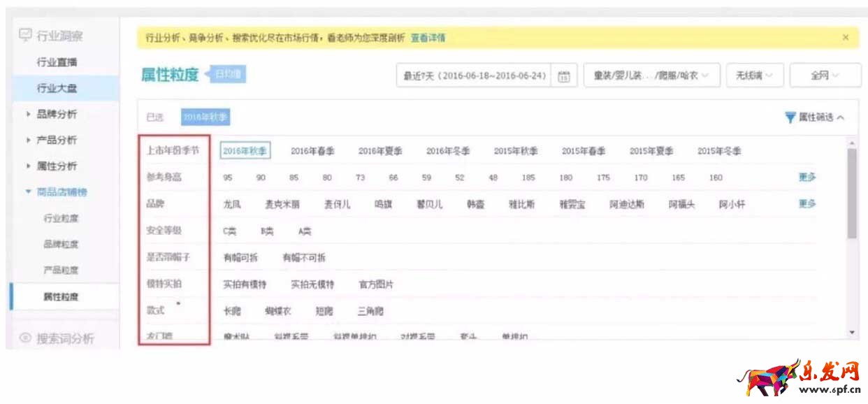
Task: Click the date range field 最近7天
Action: (475, 75)
